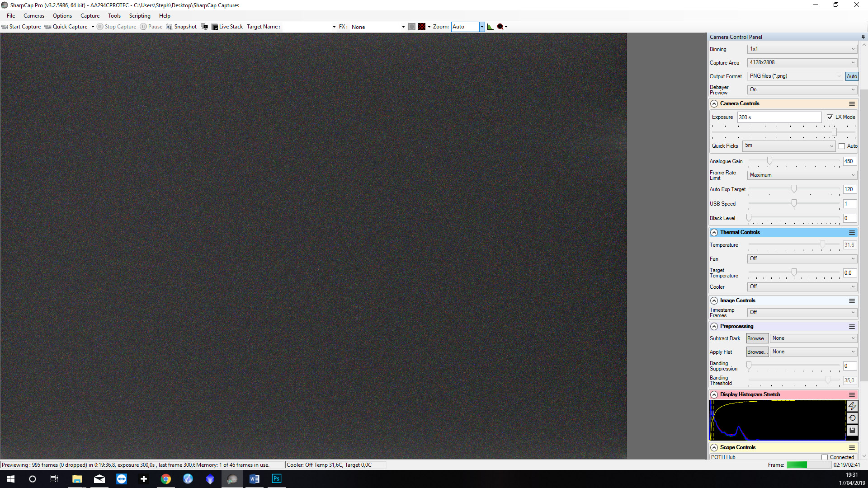The width and height of the screenshot is (868, 488).
Task: Click the focus assistant magnifier icon
Action: click(x=500, y=27)
